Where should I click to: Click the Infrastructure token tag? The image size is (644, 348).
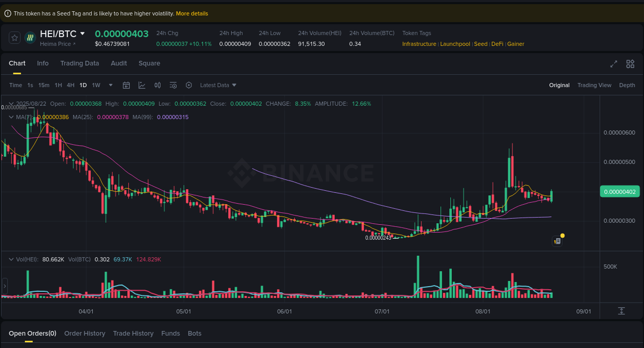(419, 44)
